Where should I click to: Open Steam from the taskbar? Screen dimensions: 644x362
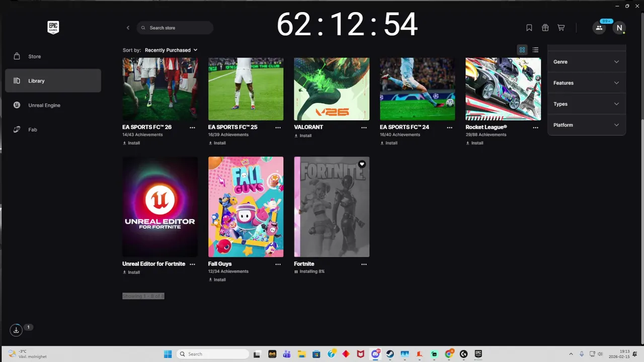pyautogui.click(x=390, y=354)
